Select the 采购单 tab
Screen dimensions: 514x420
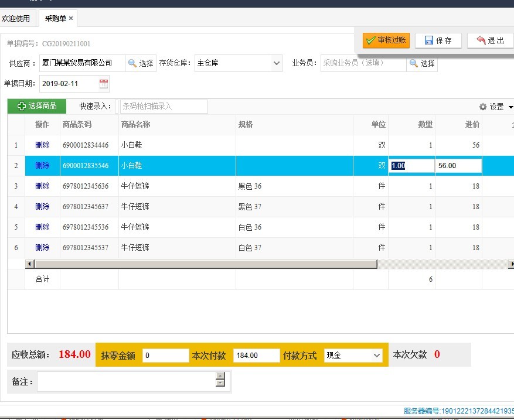56,18
